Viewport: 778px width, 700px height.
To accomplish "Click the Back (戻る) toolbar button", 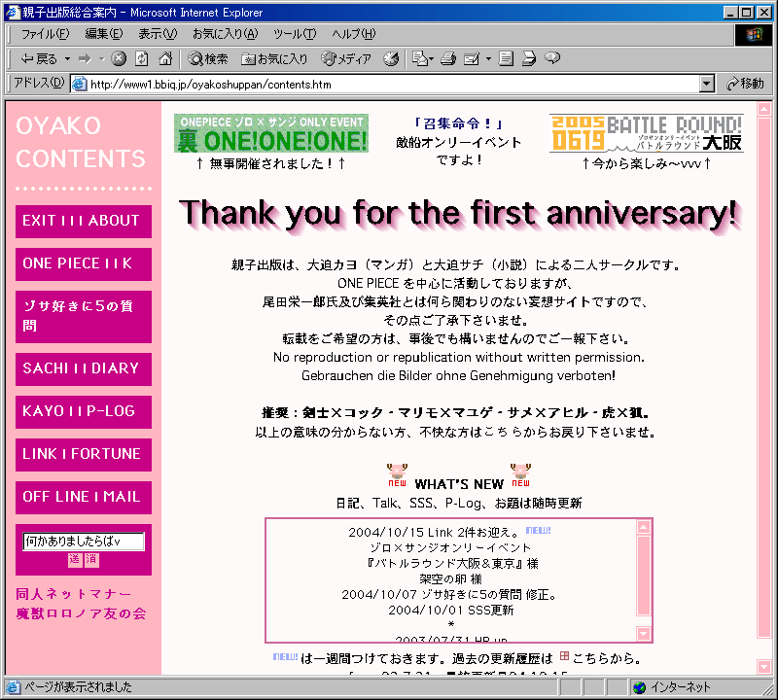I will (x=39, y=59).
